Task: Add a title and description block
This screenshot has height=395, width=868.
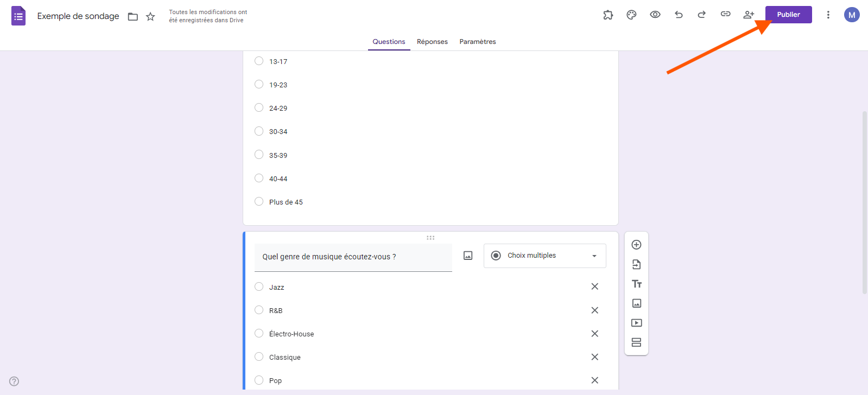Action: pyautogui.click(x=637, y=284)
